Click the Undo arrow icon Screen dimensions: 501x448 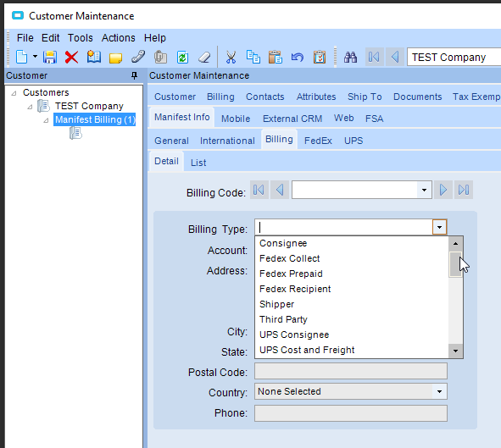298,58
